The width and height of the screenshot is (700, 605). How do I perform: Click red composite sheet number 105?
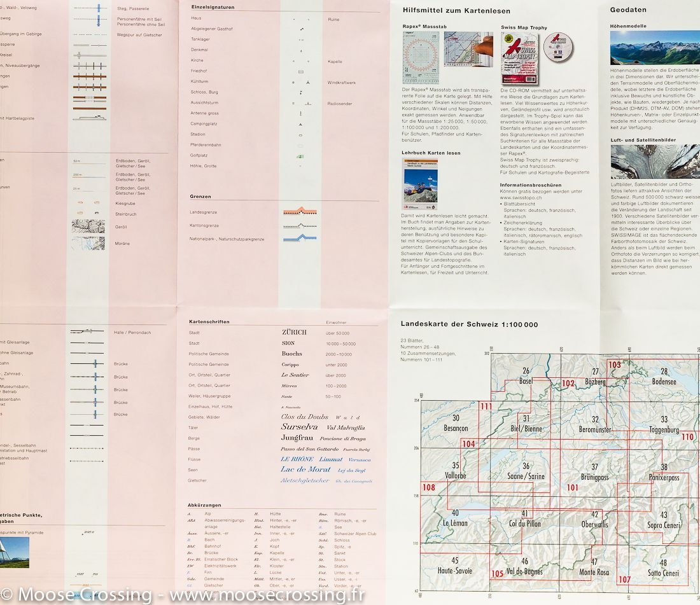497,574
